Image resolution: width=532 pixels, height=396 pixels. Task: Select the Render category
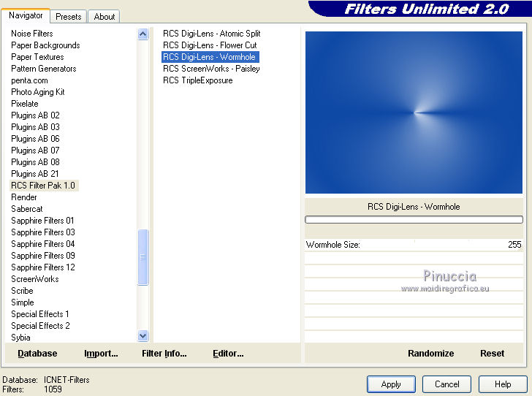click(x=23, y=197)
